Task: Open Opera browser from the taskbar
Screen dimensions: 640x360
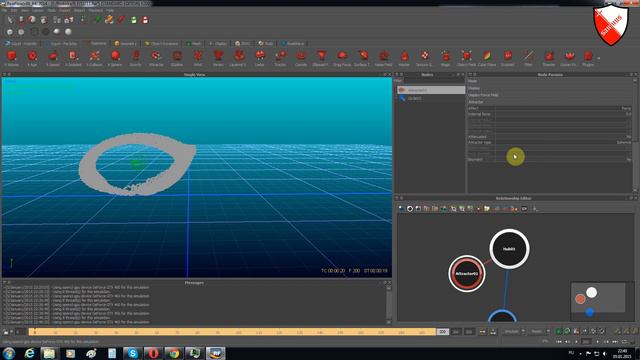Action: click(153, 353)
